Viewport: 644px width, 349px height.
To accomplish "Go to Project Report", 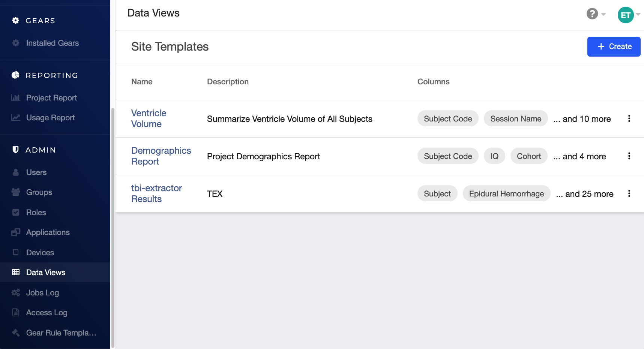I will pos(52,97).
